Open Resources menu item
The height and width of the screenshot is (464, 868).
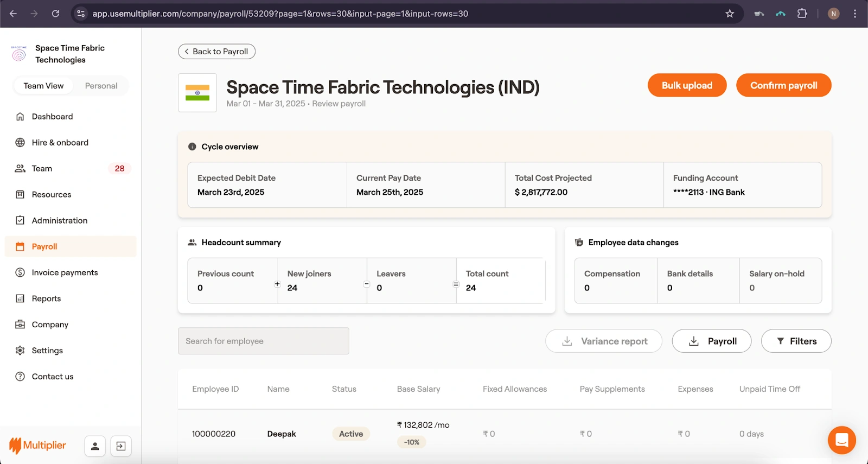pyautogui.click(x=71, y=194)
